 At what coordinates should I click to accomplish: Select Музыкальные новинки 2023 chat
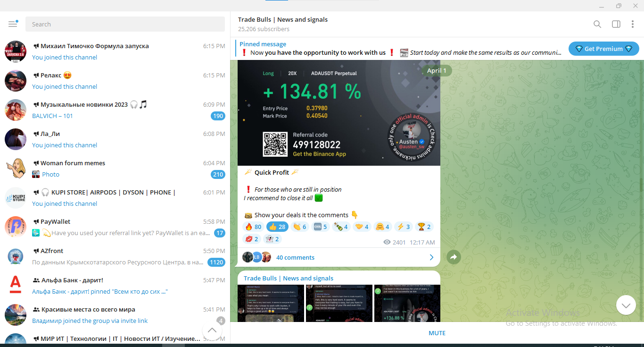coord(115,110)
